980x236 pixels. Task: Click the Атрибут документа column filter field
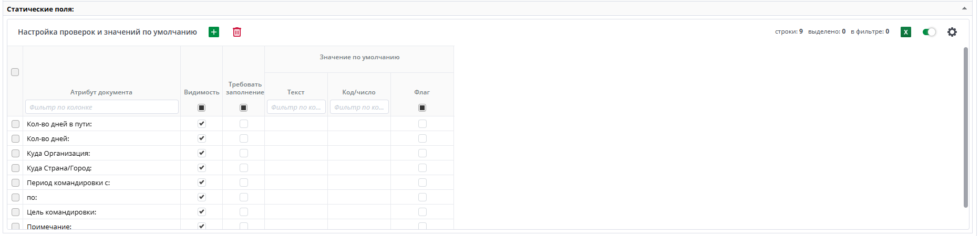pos(102,107)
